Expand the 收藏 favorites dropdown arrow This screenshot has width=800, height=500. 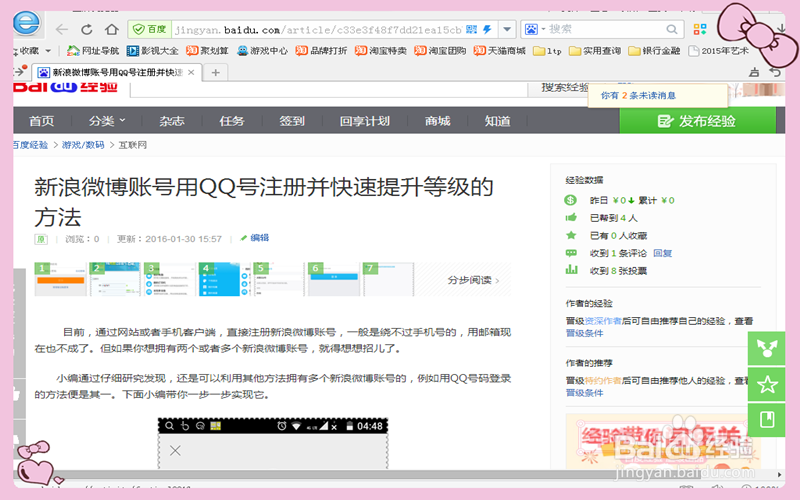click(x=48, y=51)
